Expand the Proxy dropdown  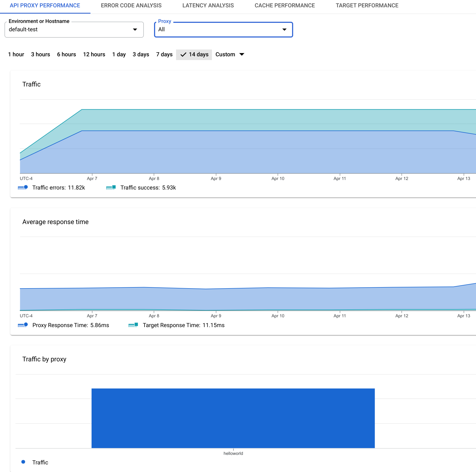(x=223, y=29)
